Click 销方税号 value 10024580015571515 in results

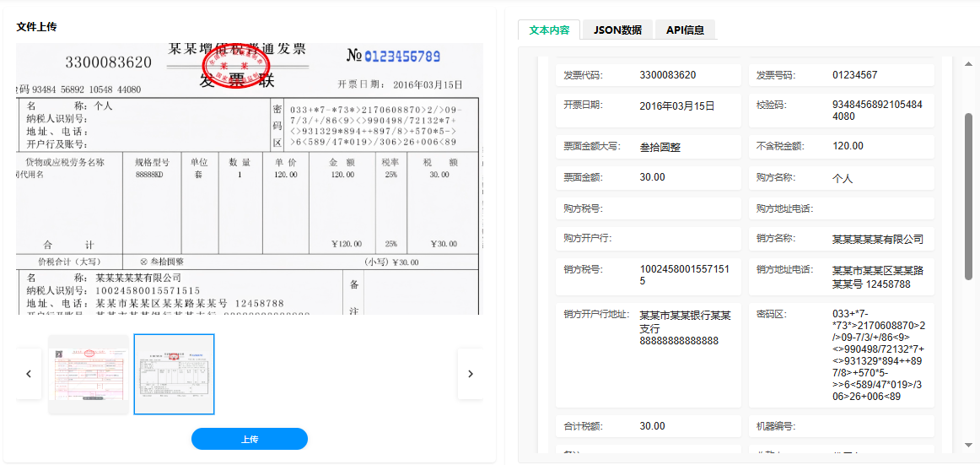(684, 276)
